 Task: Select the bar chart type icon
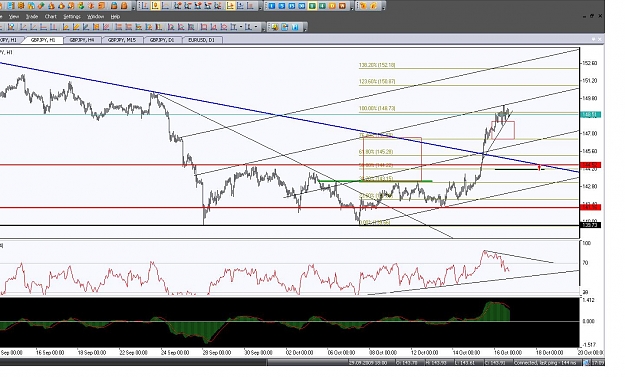coord(144,6)
